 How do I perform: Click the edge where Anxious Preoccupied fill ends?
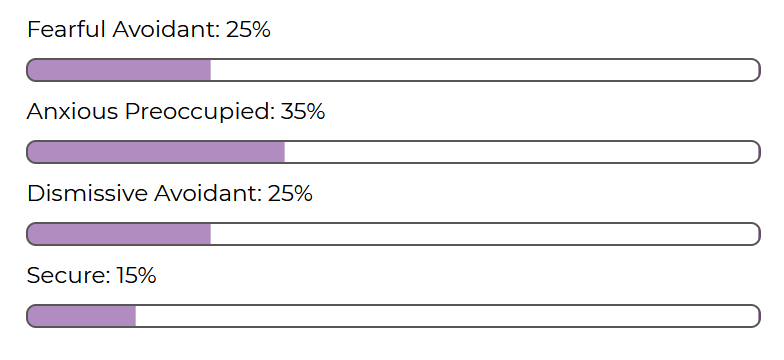pyautogui.click(x=284, y=152)
